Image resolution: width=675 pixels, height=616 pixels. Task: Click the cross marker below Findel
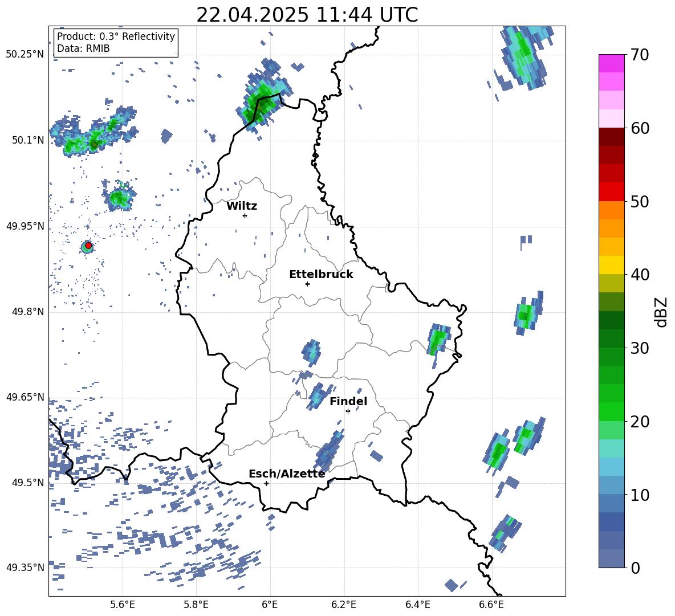pyautogui.click(x=348, y=411)
